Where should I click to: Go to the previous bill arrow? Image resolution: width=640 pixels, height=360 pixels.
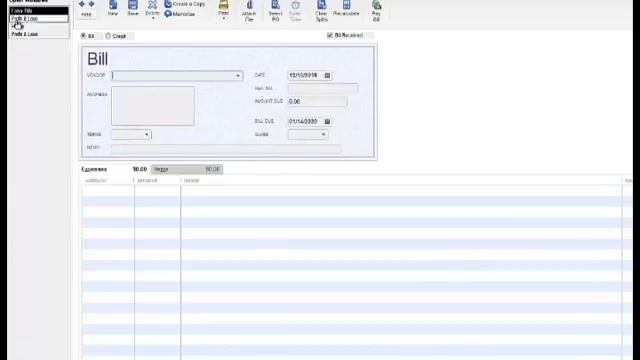pyautogui.click(x=82, y=4)
